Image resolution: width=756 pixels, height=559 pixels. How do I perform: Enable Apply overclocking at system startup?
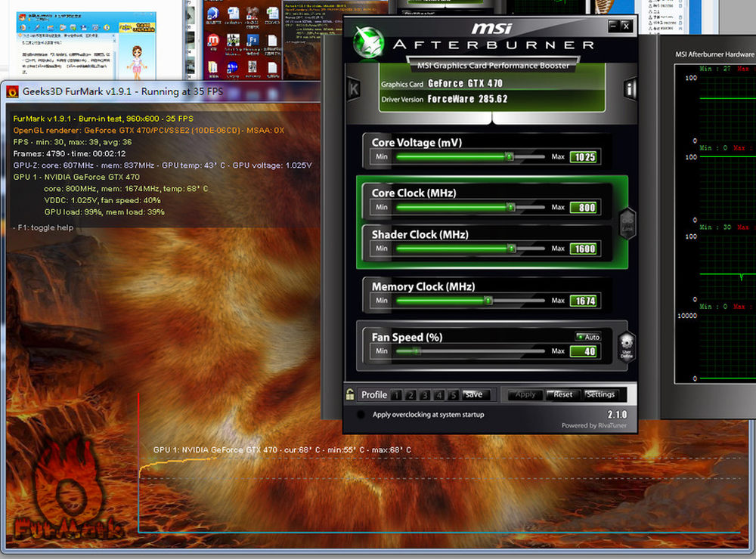coord(360,415)
